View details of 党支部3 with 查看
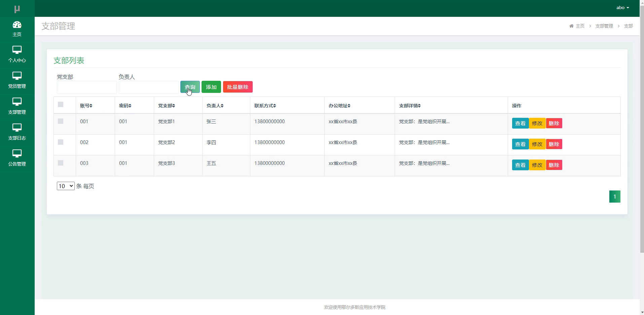Screen dimensions: 644x315 point(520,165)
